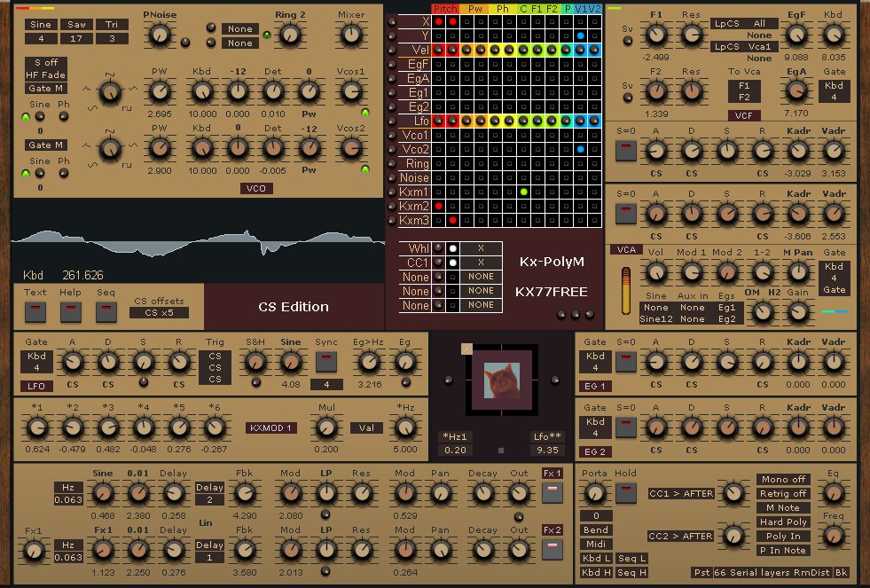Image resolution: width=870 pixels, height=588 pixels.
Task: Open the Saw waveform selector
Action: point(76,25)
